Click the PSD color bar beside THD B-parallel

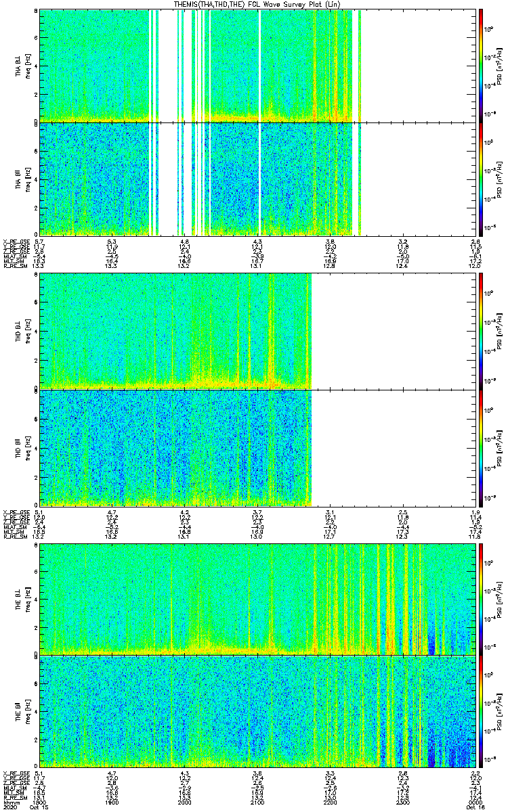[481, 447]
